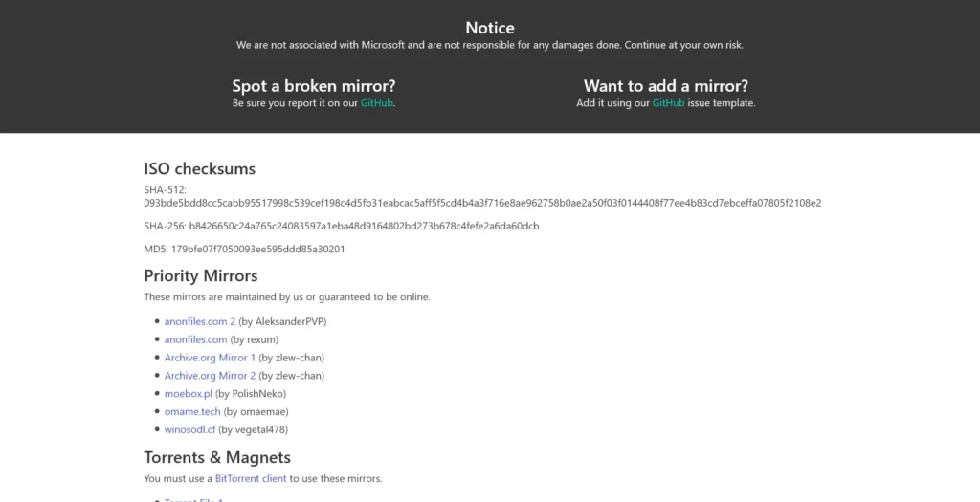The height and width of the screenshot is (502, 980).
Task: Click the "Spot a broken mirror?" heading
Action: (314, 85)
